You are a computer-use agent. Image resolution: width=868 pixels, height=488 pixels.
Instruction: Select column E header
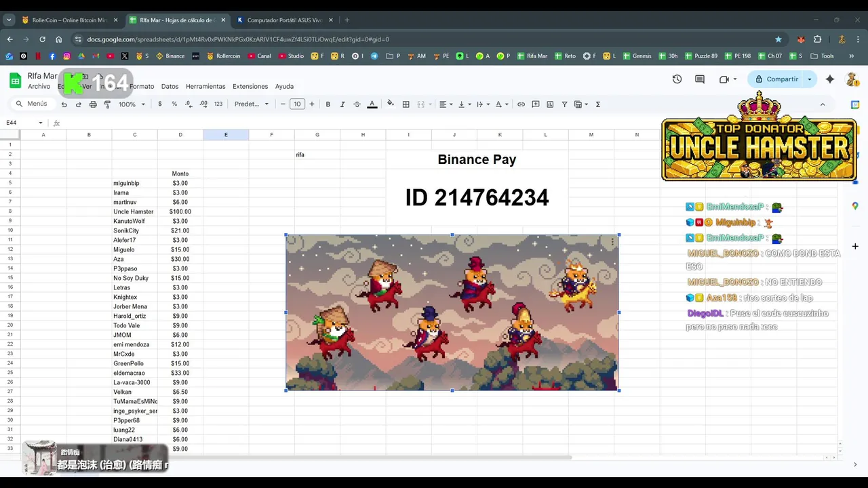226,135
